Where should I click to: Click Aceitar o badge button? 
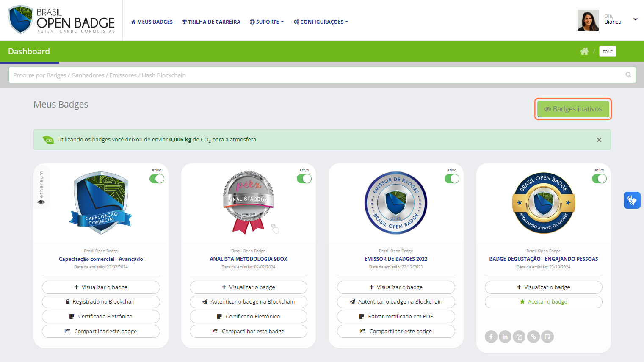pos(544,302)
